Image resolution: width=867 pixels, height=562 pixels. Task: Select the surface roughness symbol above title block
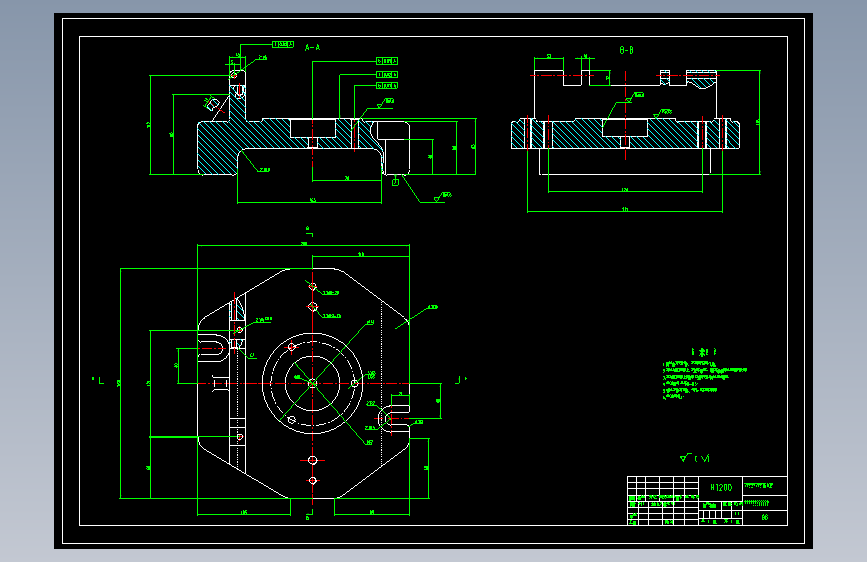coord(694,458)
